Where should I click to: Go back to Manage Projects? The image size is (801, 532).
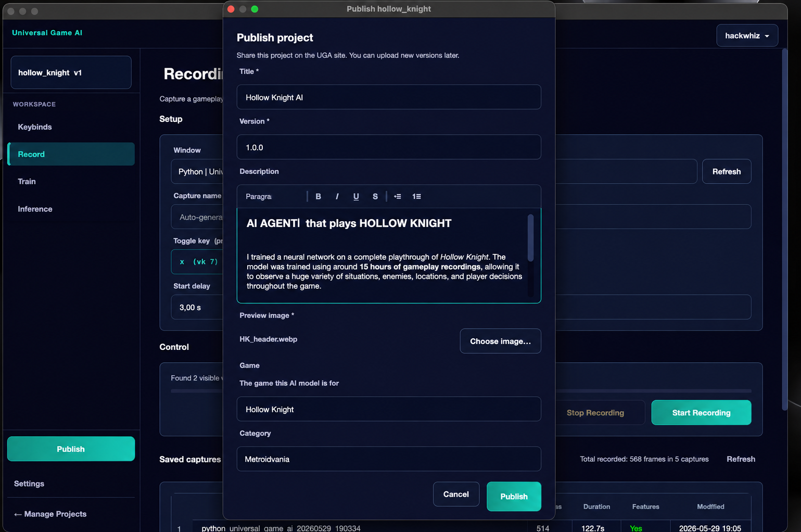pos(50,514)
